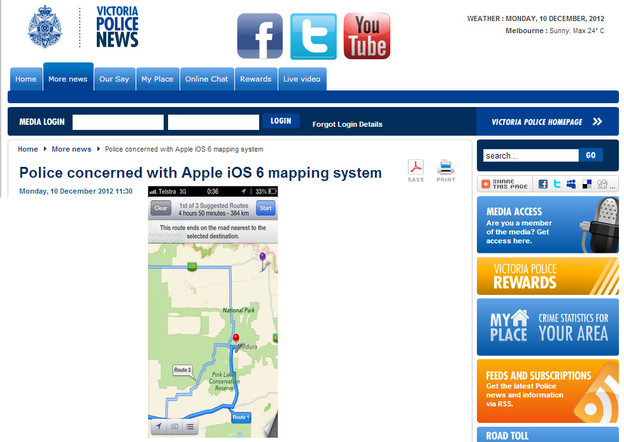Share via Windows Live icon
The height and width of the screenshot is (442, 624).
coord(571,184)
